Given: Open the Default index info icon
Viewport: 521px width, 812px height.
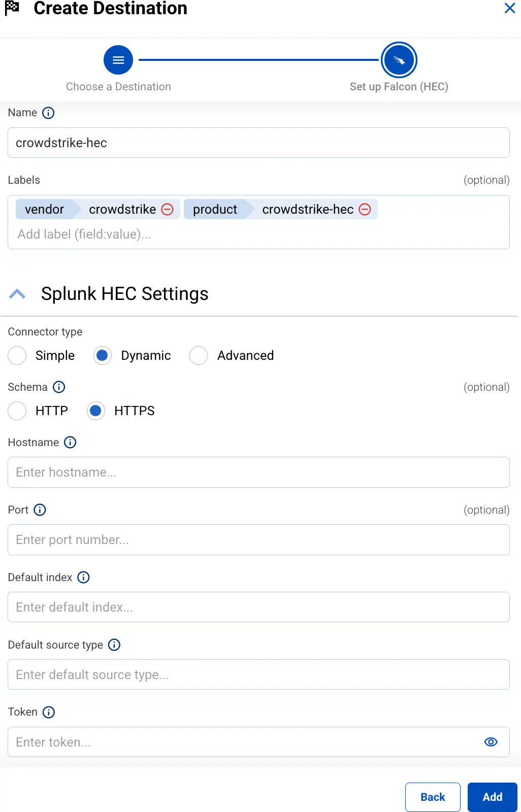Looking at the screenshot, I should coord(83,578).
